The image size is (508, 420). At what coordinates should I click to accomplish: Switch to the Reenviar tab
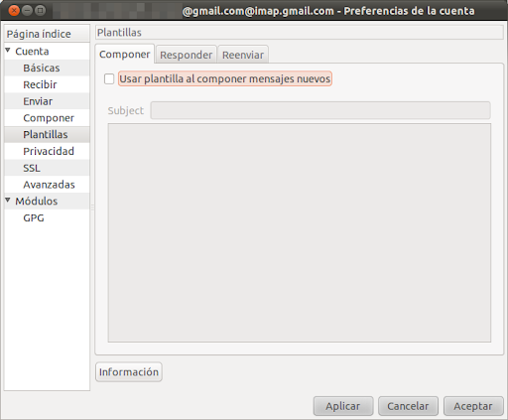click(243, 55)
